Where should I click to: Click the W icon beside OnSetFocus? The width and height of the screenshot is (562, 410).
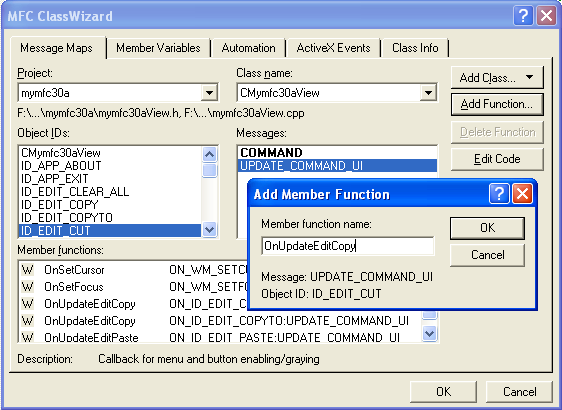pos(28,287)
